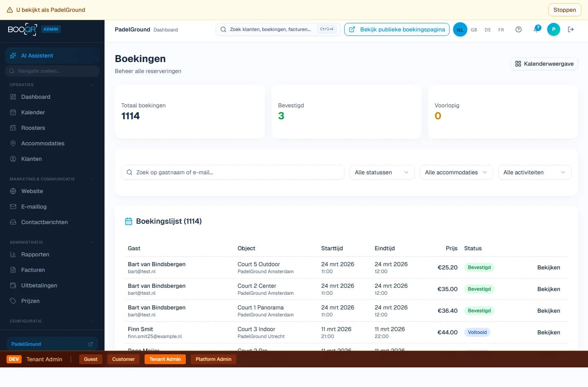The image size is (588, 387).
Task: Open the Klanten page
Action: pyautogui.click(x=31, y=159)
